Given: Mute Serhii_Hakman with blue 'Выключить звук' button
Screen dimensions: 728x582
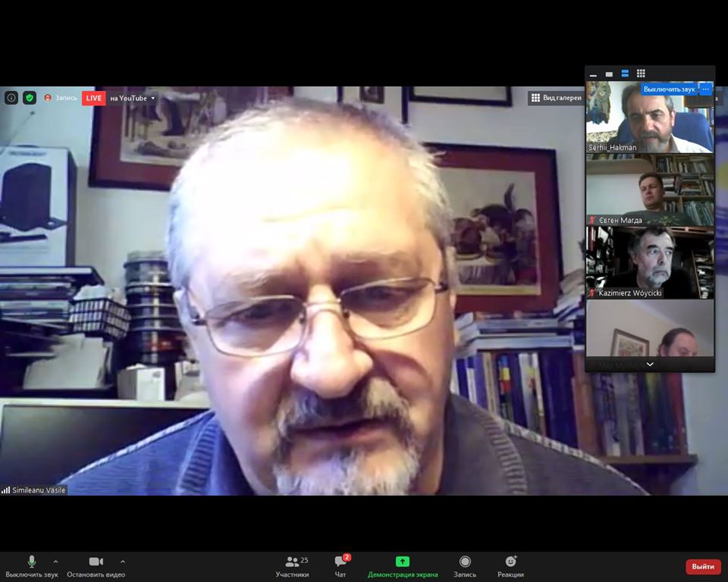Looking at the screenshot, I should click(x=669, y=89).
